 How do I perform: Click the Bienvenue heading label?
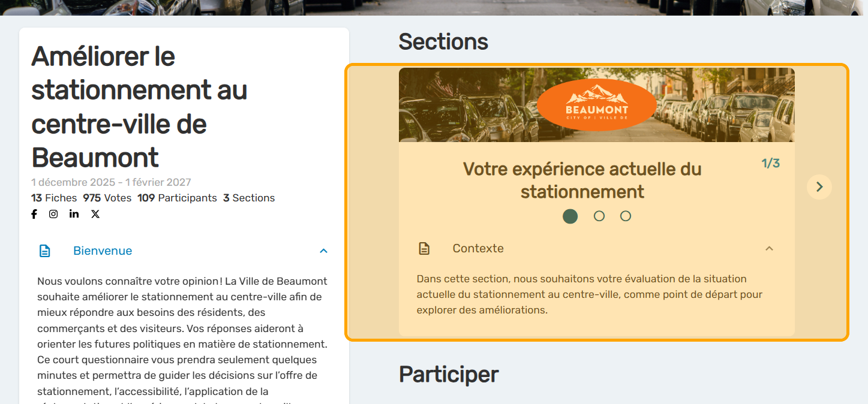tap(103, 251)
